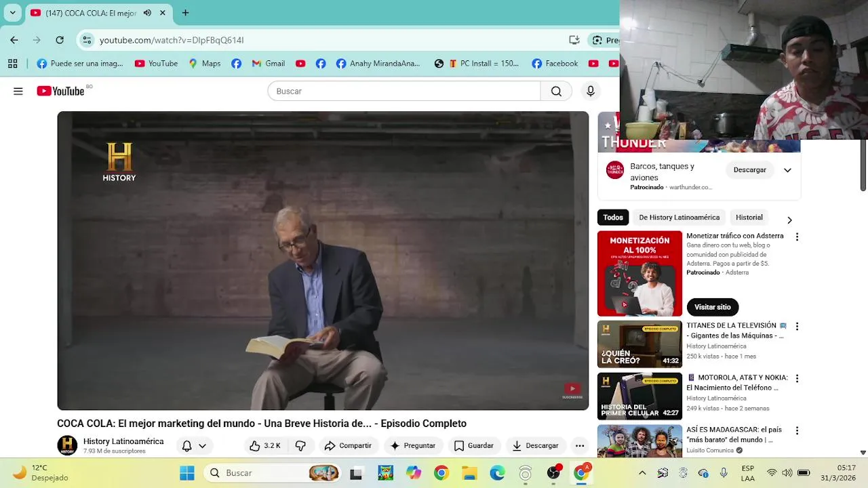Open the PC Install = 150... bookmark
Viewport: 868px width, 488px height.
click(x=485, y=63)
